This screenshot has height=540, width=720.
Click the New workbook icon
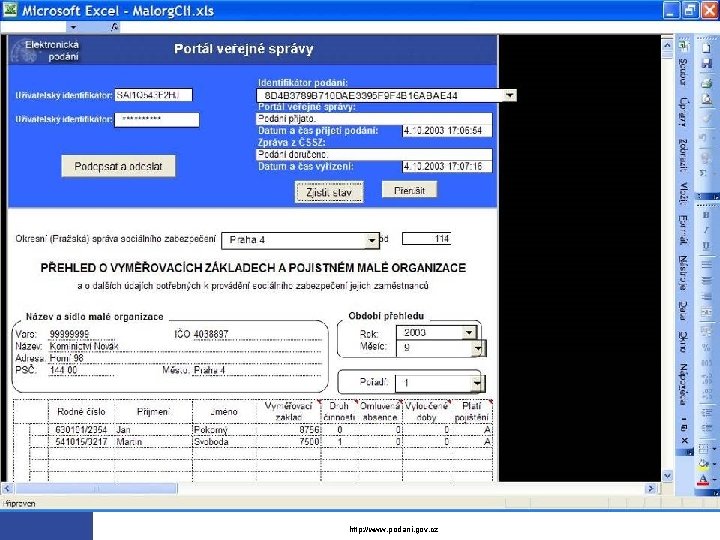click(706, 48)
